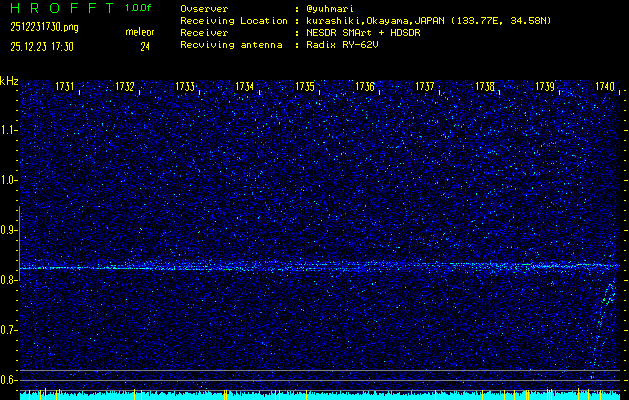Viewport: 629px width, 400px height.
Task: Click the 1735 time marker
Action: pyautogui.click(x=305, y=87)
